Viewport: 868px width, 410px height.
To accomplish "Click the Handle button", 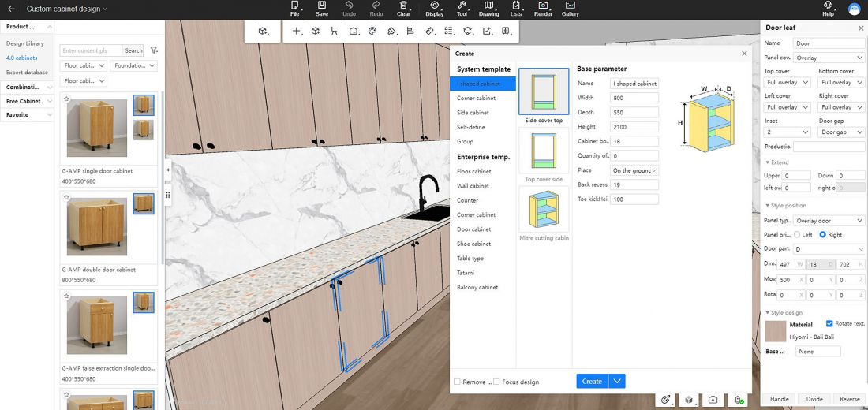I will click(x=780, y=399).
